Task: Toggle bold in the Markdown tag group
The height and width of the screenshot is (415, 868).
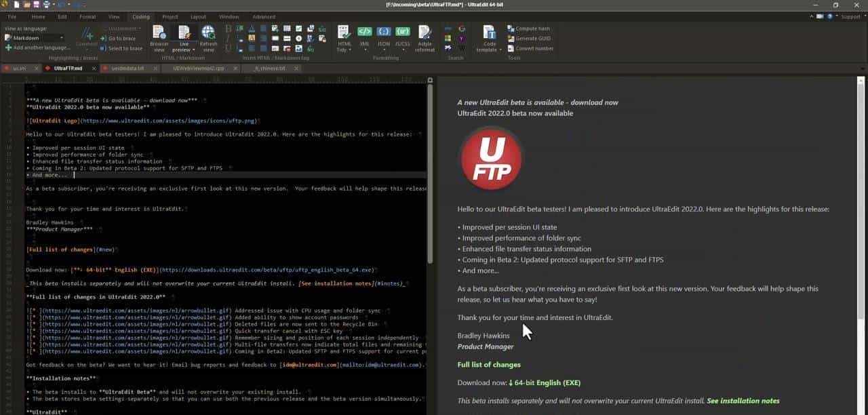Action: click(x=228, y=28)
